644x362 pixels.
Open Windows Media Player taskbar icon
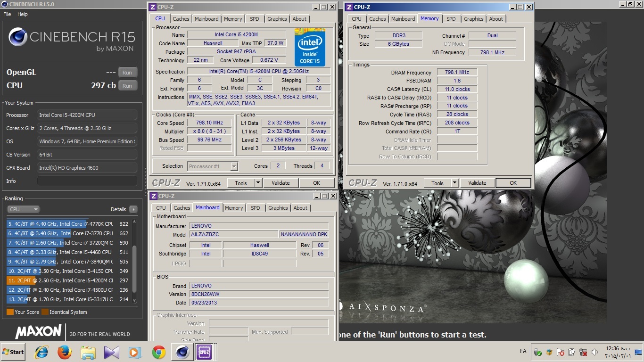tap(134, 352)
